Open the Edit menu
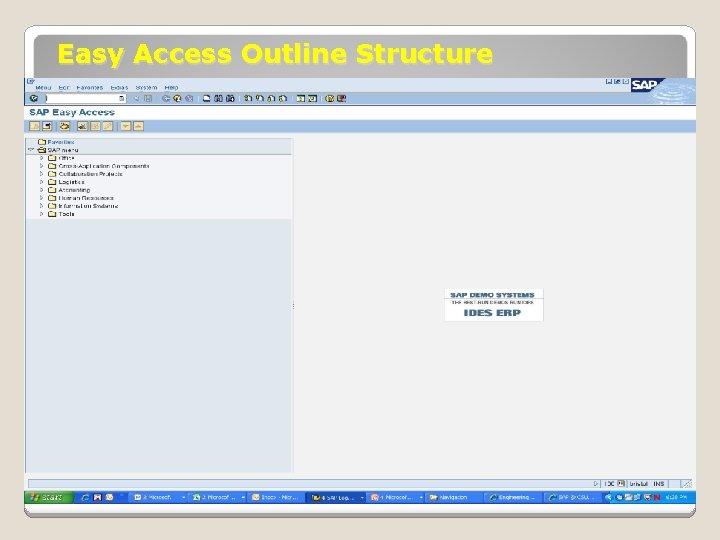The image size is (720, 540). (64, 87)
